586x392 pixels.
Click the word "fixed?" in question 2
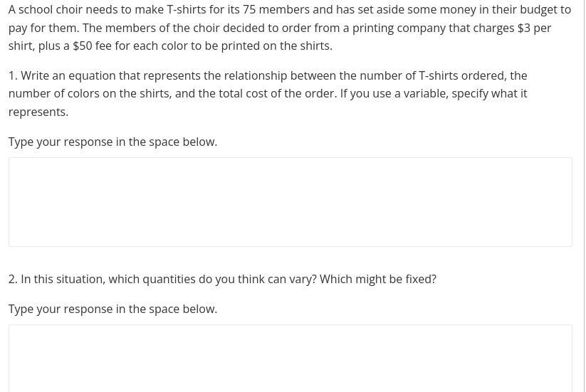(x=421, y=279)
